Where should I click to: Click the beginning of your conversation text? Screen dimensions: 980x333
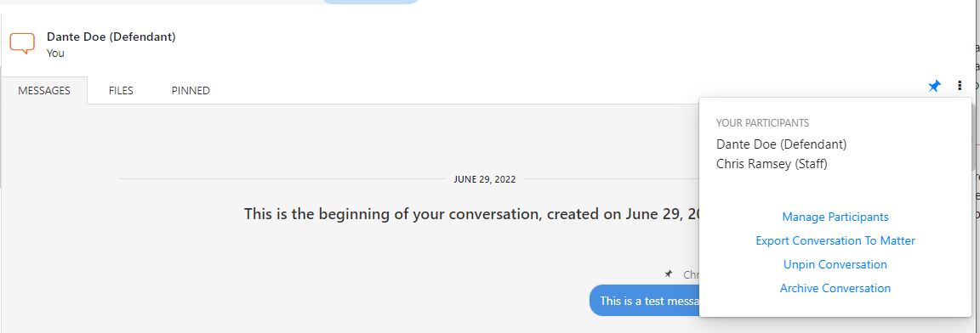coord(471,214)
